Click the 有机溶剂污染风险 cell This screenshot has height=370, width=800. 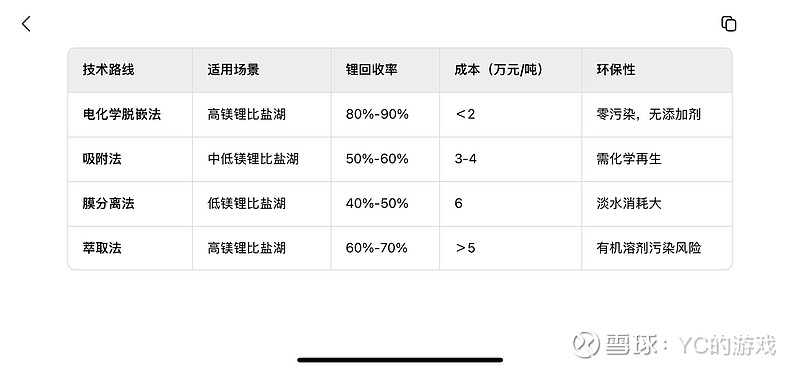coord(648,249)
